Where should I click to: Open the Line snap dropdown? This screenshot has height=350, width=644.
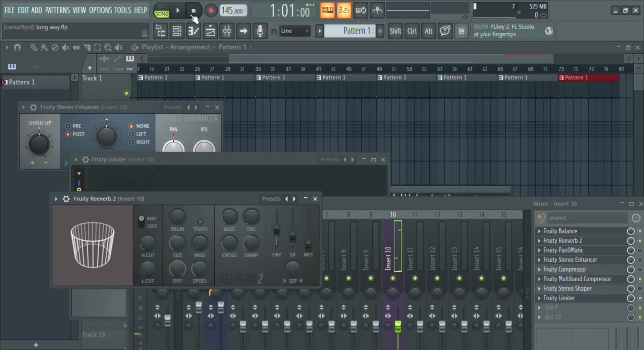(295, 31)
